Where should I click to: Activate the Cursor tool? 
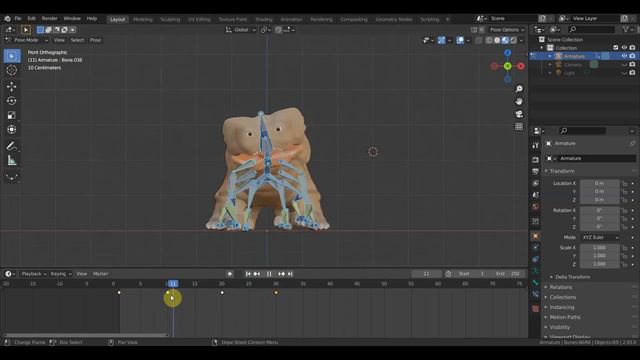tap(12, 70)
